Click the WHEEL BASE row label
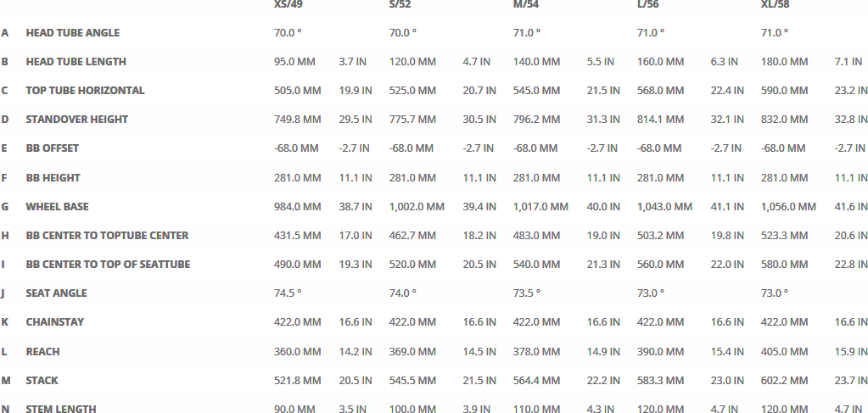868x413 pixels. [57, 207]
